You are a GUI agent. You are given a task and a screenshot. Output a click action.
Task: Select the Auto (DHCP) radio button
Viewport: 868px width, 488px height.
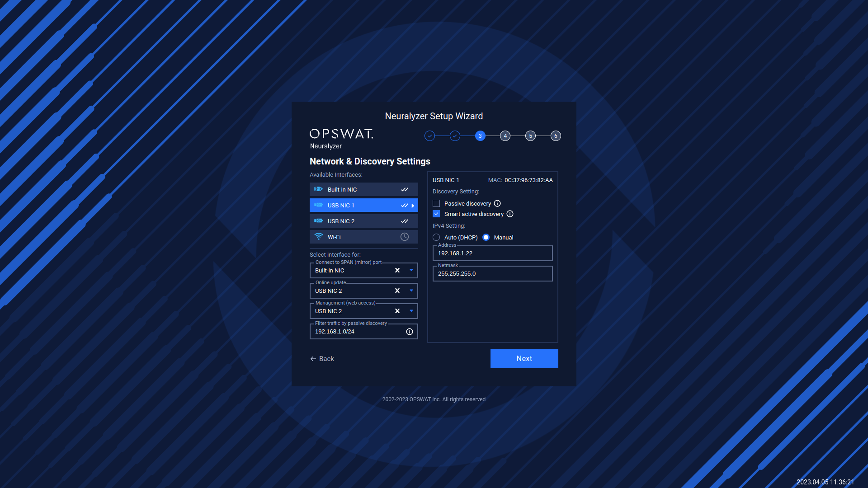pos(436,237)
